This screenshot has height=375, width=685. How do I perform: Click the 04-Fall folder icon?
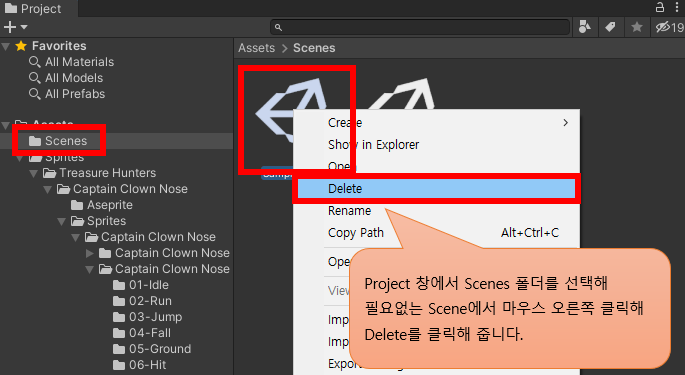[119, 333]
